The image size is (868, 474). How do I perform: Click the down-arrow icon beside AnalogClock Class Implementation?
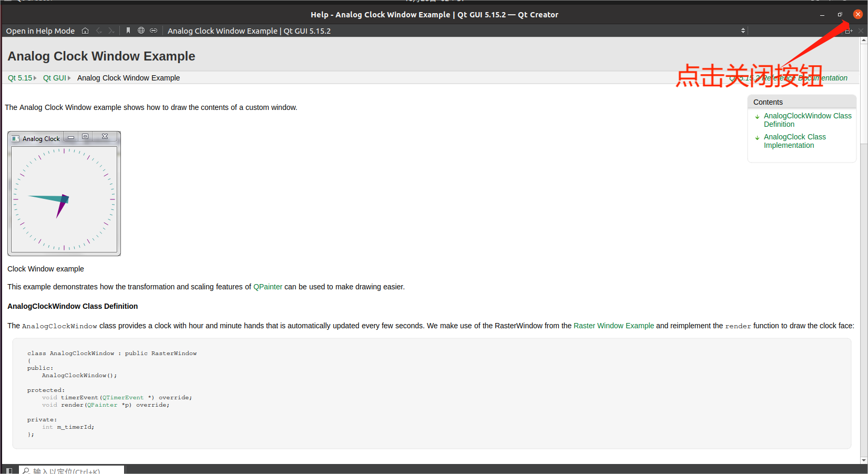click(757, 138)
